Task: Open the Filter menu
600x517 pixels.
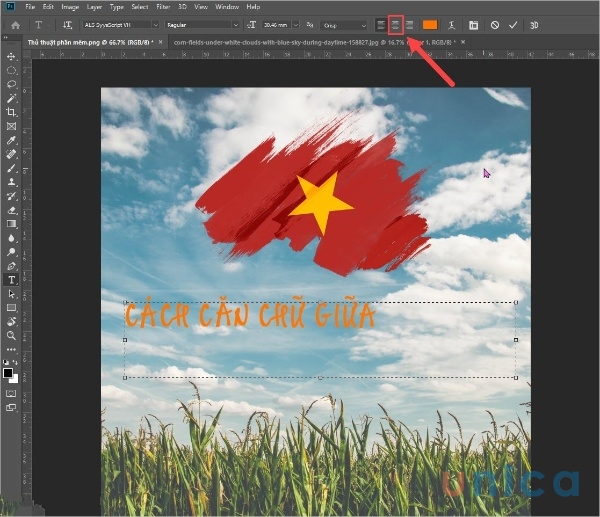Action: pyautogui.click(x=163, y=7)
